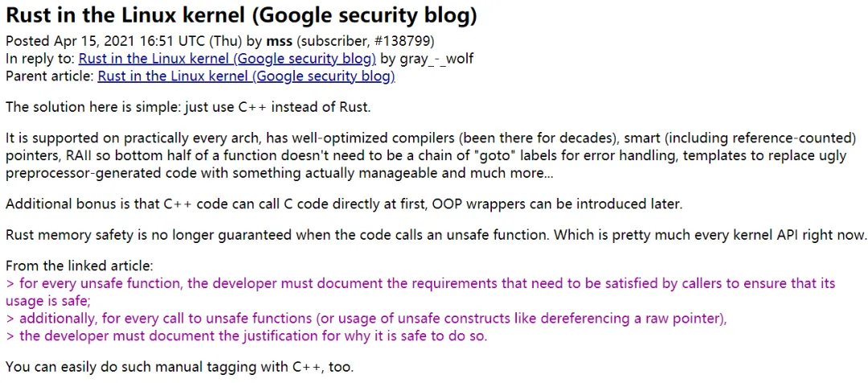Click the purple quote starting 'for every unsafe function'
Image resolution: width=868 pixels, height=383 pixels.
tap(420, 292)
